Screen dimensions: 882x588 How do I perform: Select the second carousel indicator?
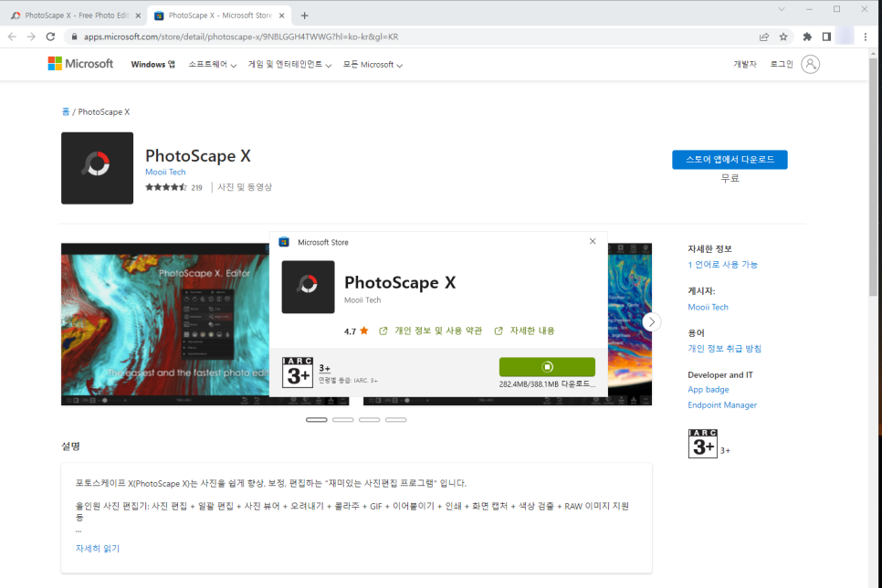click(x=343, y=420)
